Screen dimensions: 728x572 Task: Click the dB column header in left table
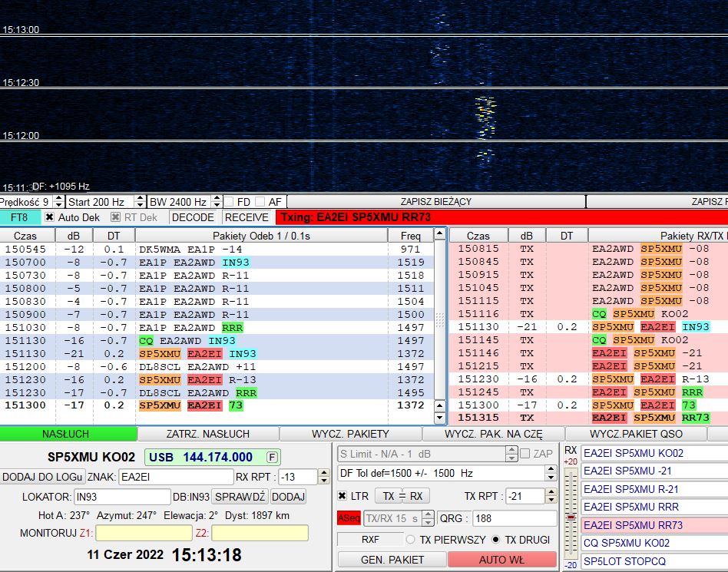pos(74,236)
